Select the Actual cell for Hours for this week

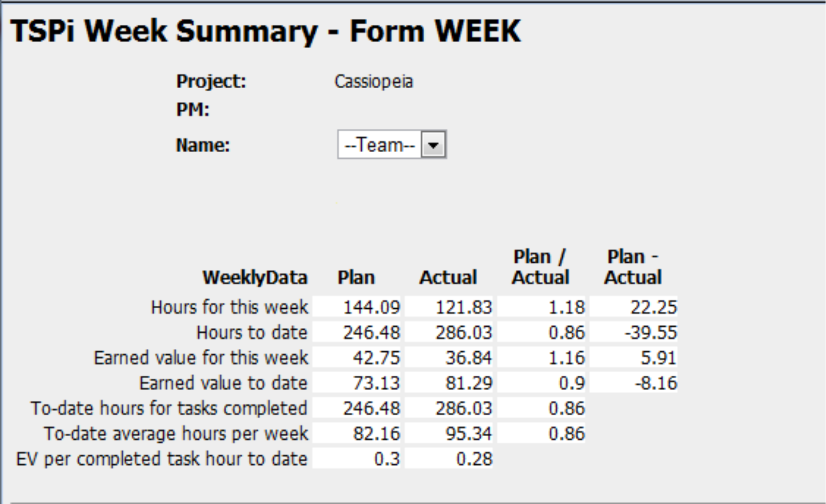450,307
